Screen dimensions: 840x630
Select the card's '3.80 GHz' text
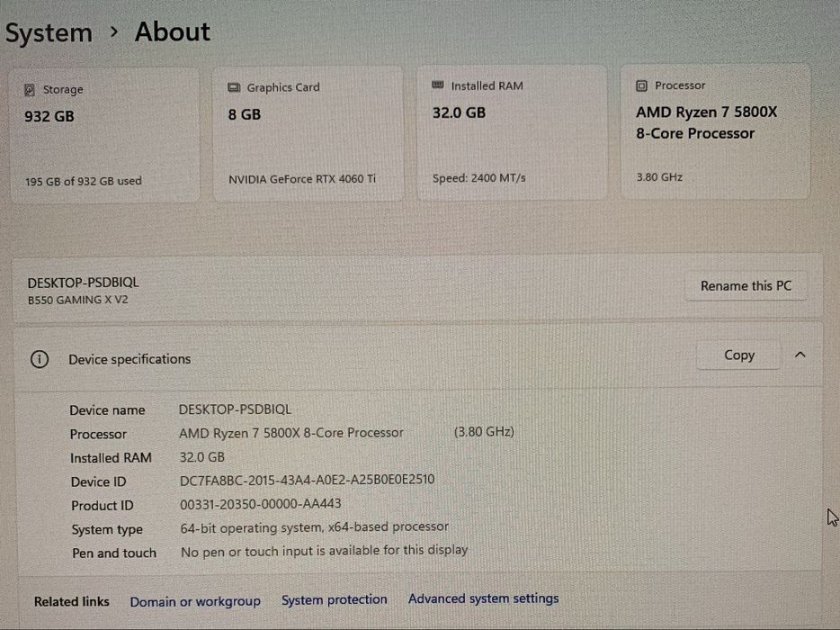(x=659, y=177)
